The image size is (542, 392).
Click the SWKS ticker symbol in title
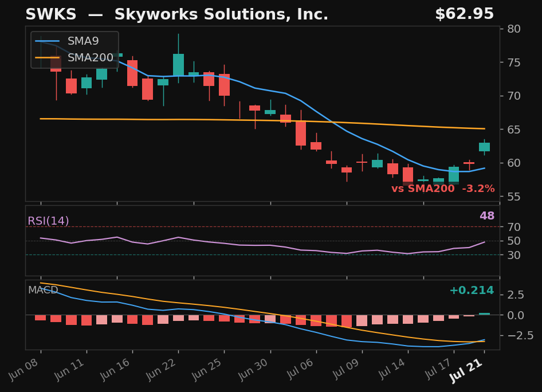(x=51, y=14)
